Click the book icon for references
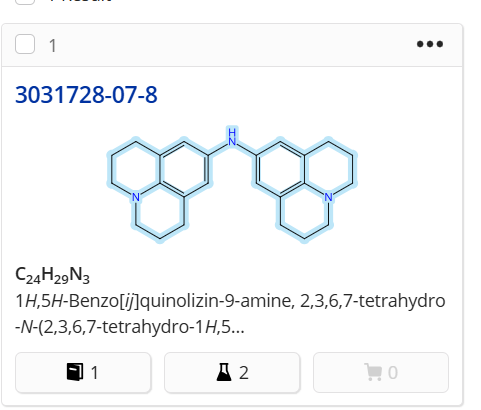 click(75, 372)
